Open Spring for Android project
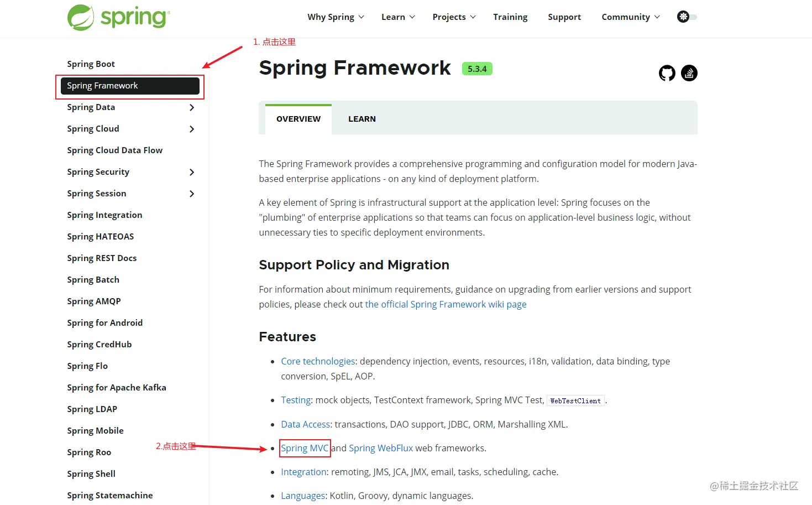The height and width of the screenshot is (505, 812). pyautogui.click(x=105, y=323)
